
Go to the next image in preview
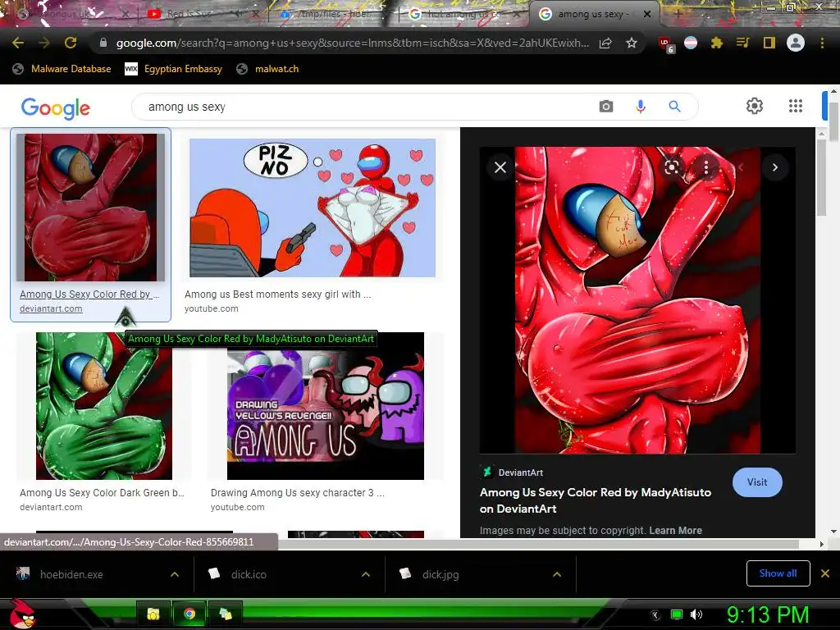click(x=775, y=167)
